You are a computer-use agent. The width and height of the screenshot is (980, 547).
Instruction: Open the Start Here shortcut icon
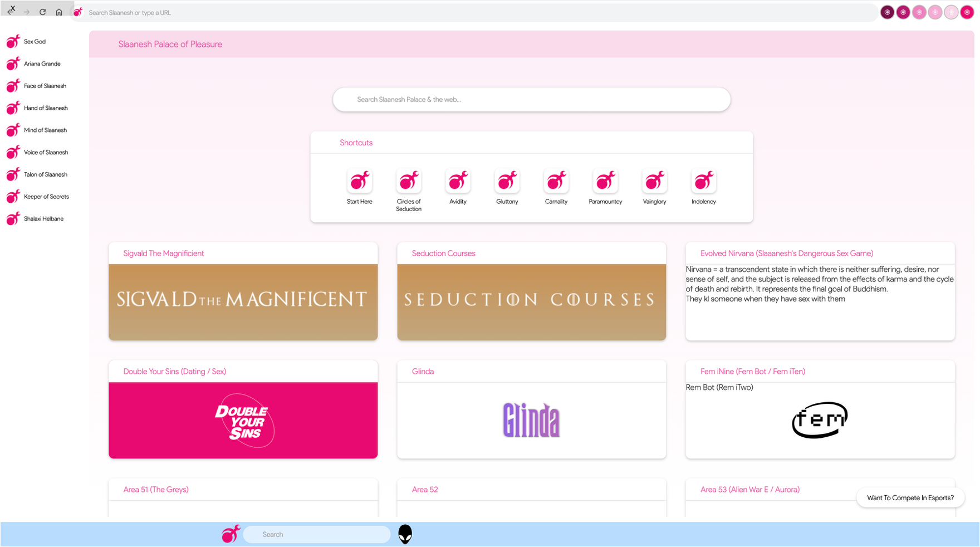(x=360, y=180)
